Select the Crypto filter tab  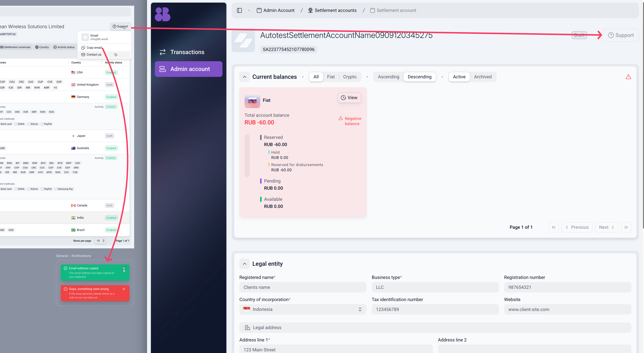click(350, 77)
